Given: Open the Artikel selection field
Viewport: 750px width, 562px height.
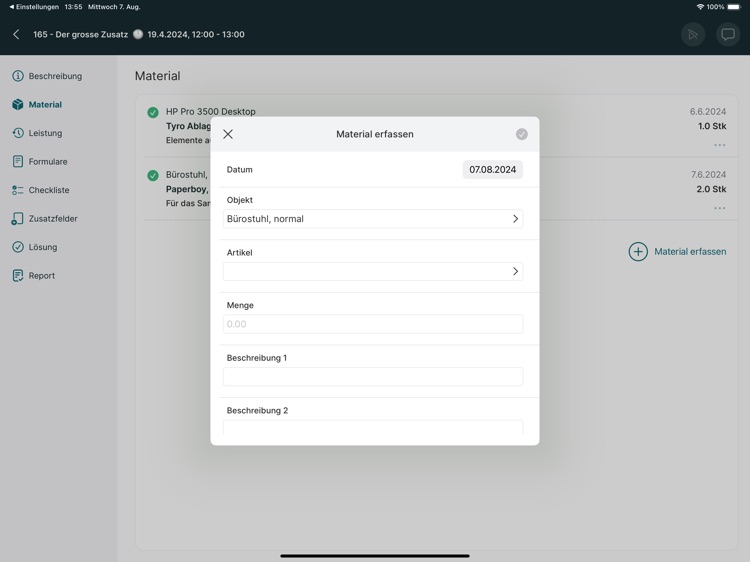Looking at the screenshot, I should pos(373,272).
